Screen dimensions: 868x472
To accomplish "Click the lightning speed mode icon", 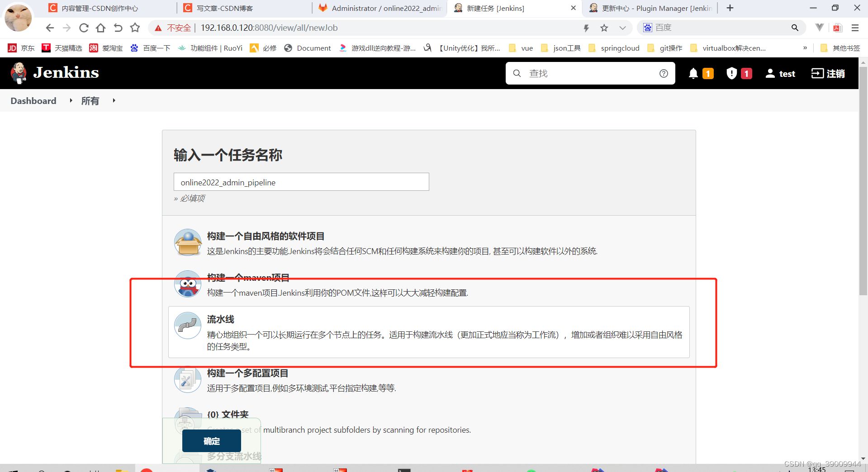I will [x=586, y=28].
